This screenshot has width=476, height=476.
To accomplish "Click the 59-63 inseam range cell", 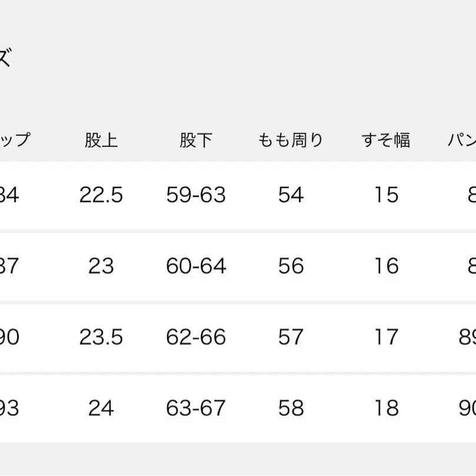I will pos(196,195).
